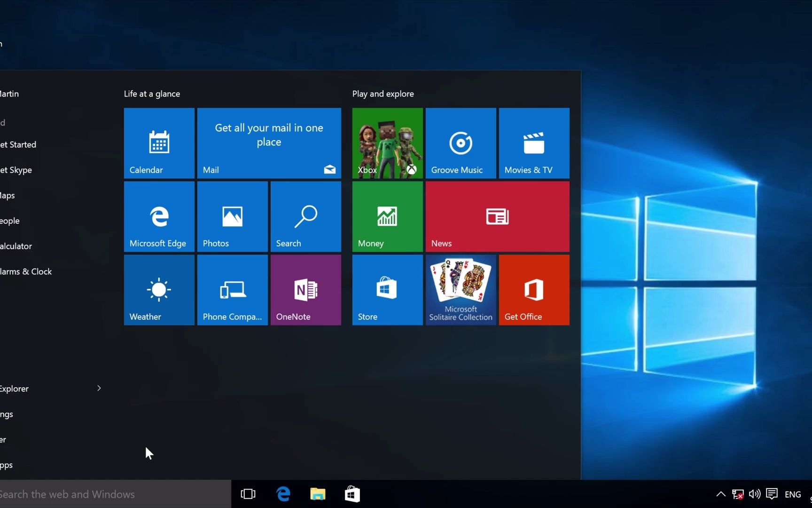Open the Photos tile
Viewport: 812px width, 508px height.
point(232,216)
